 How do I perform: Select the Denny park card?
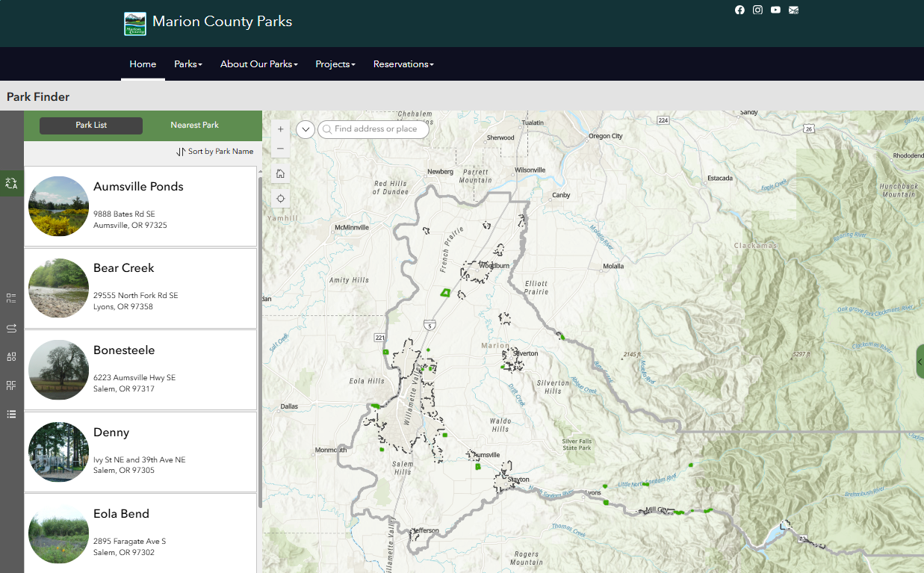pos(140,452)
